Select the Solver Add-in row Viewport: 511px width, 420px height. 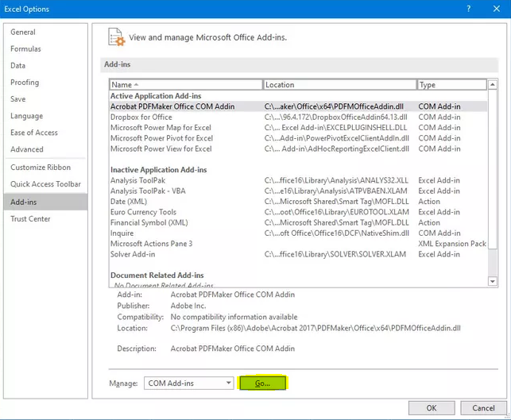tap(298, 254)
